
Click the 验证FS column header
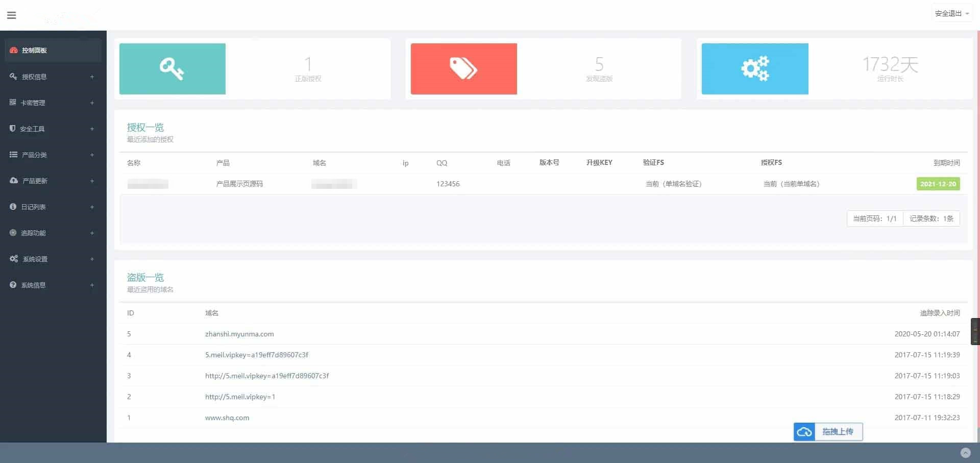tap(653, 162)
